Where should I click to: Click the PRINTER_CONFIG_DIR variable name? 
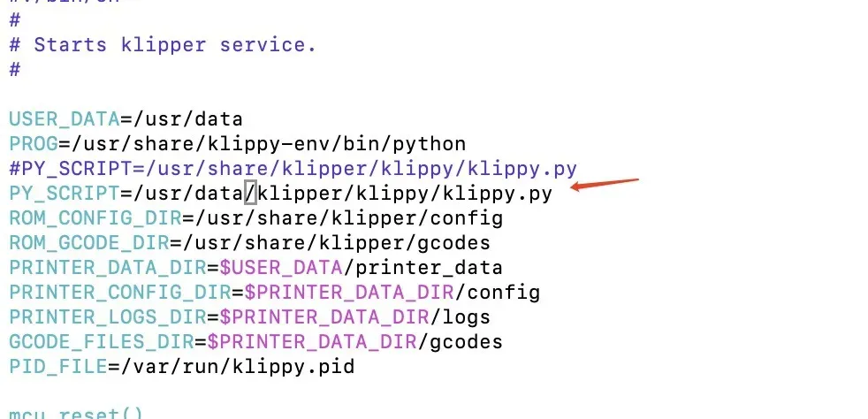[119, 293]
